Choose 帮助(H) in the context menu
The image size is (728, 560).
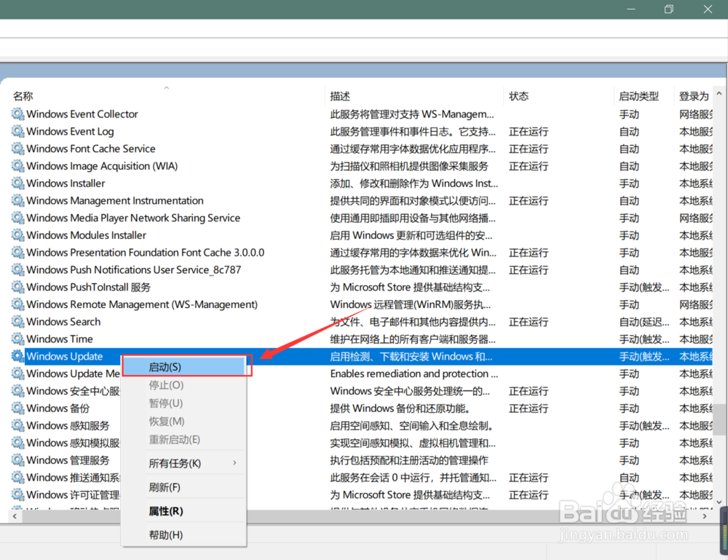[x=184, y=535]
